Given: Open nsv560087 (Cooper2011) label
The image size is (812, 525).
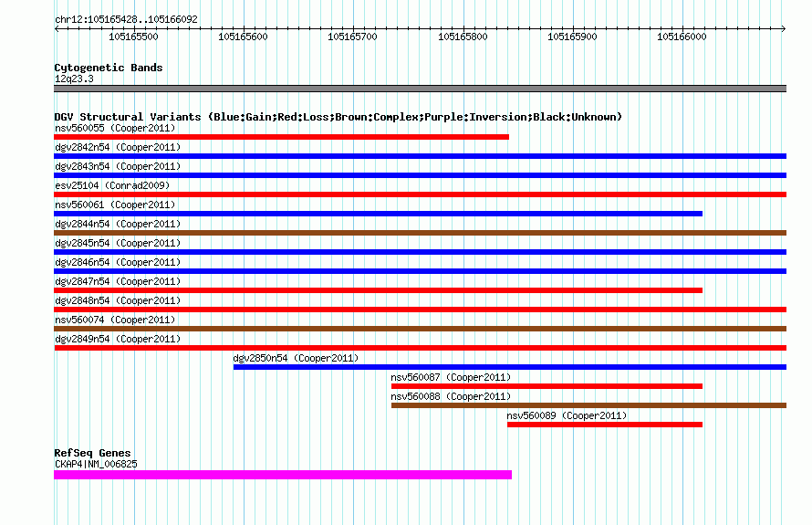Looking at the screenshot, I should click(x=451, y=377).
